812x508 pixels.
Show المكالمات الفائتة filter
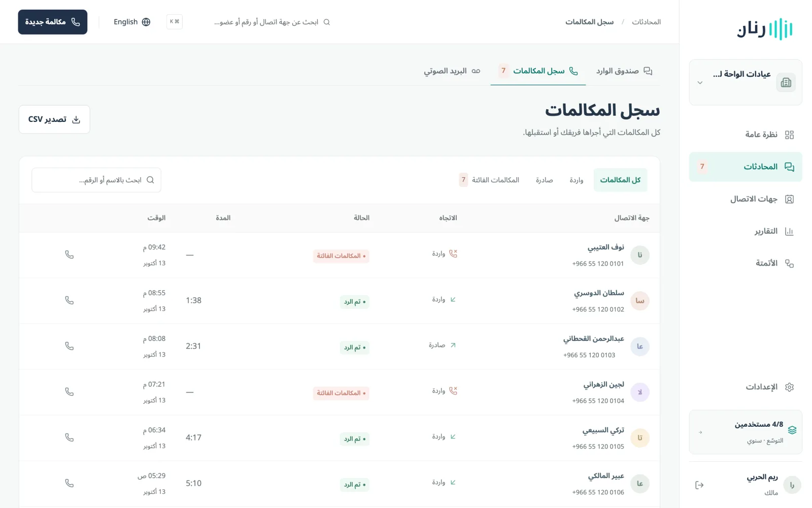tap(489, 180)
